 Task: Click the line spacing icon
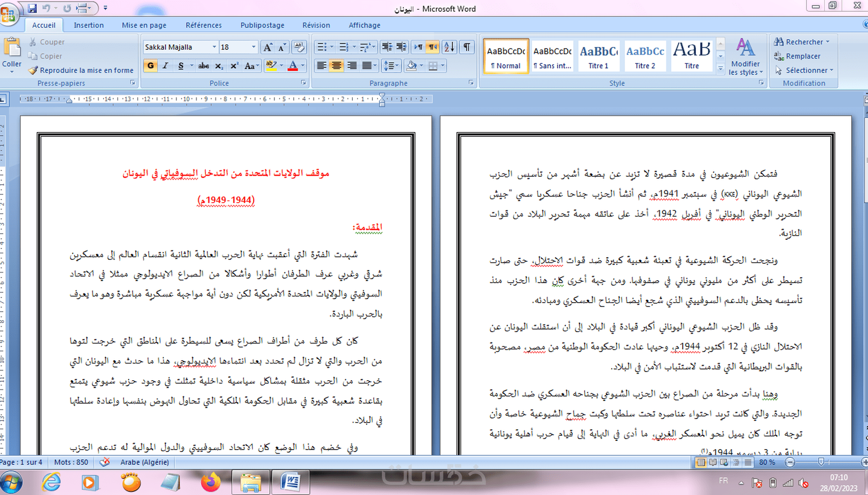point(390,66)
